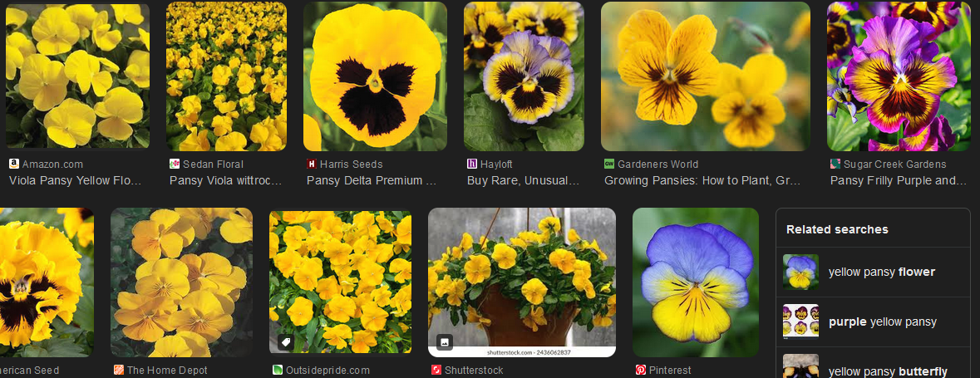The height and width of the screenshot is (378, 980).
Task: Open the Shutterstock hanging basket image
Action: 522,282
